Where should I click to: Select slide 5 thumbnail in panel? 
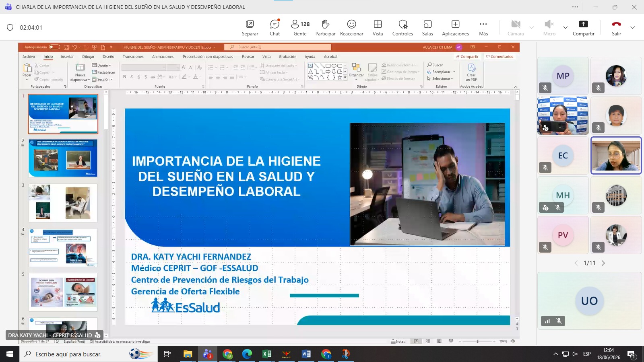[63, 292]
